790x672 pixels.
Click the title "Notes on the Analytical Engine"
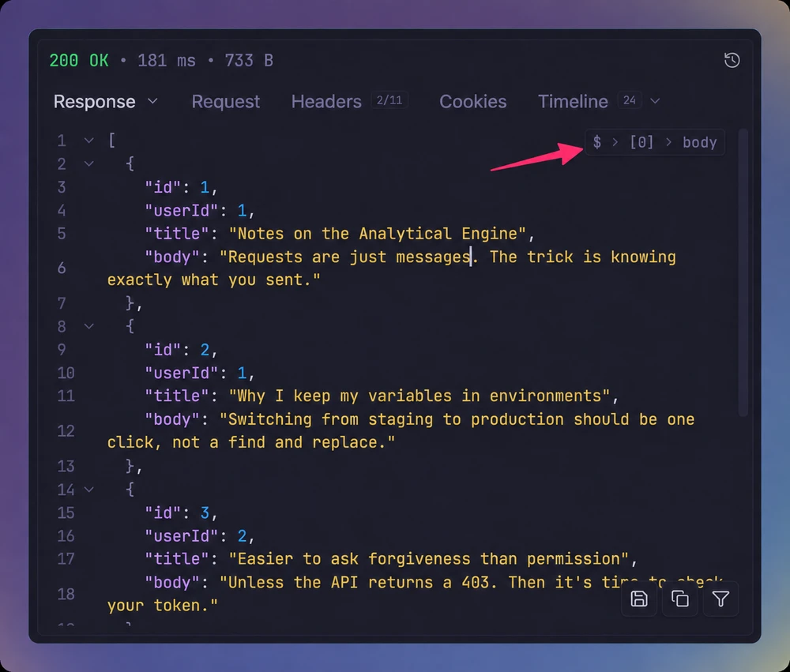coord(378,233)
